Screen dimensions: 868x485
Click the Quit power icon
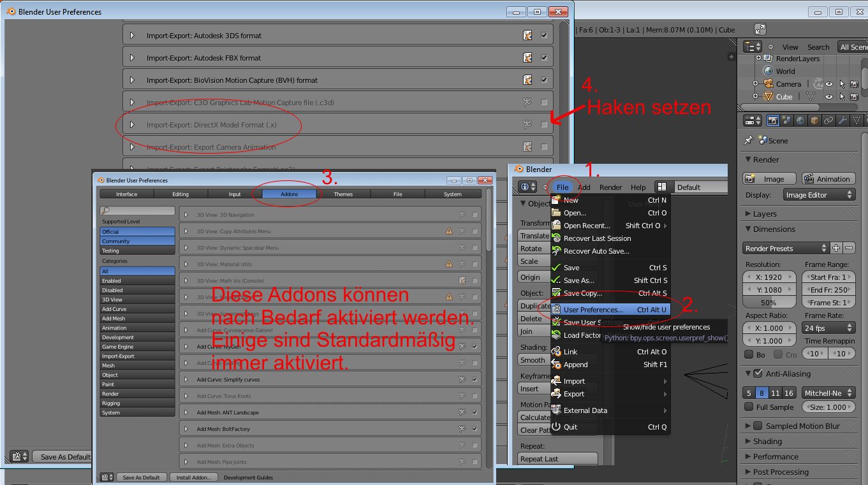pyautogui.click(x=556, y=427)
